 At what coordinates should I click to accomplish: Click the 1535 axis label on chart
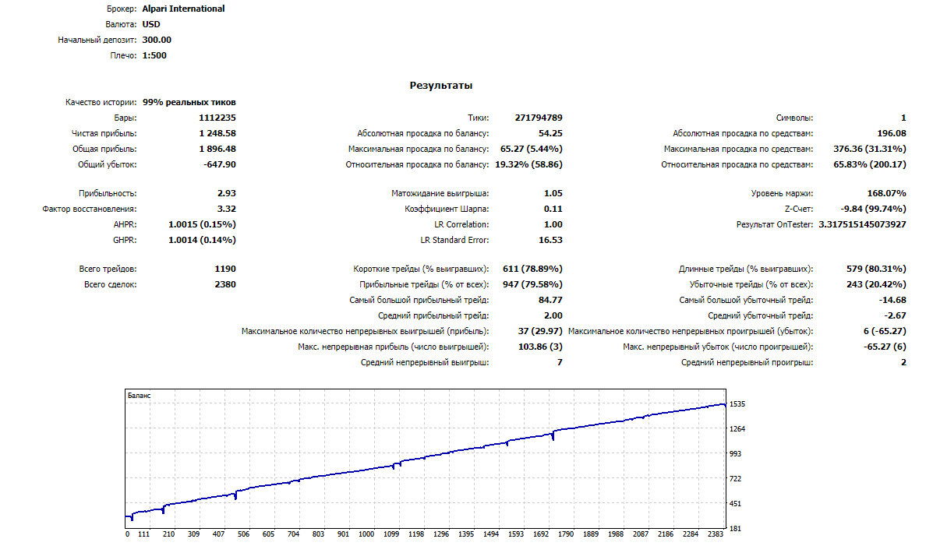point(737,403)
